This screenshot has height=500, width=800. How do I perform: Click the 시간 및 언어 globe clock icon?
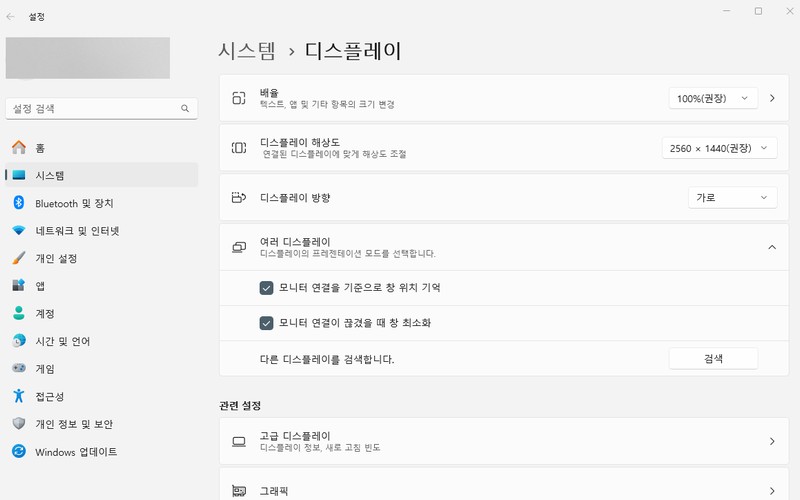point(19,340)
